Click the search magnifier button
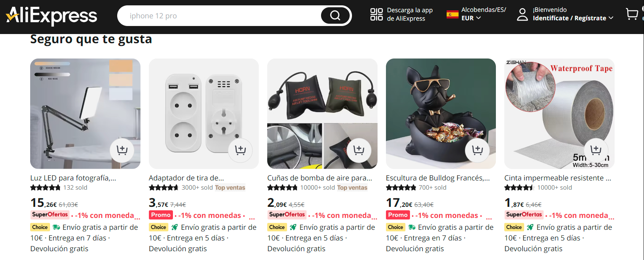The height and width of the screenshot is (260, 644). [x=335, y=16]
